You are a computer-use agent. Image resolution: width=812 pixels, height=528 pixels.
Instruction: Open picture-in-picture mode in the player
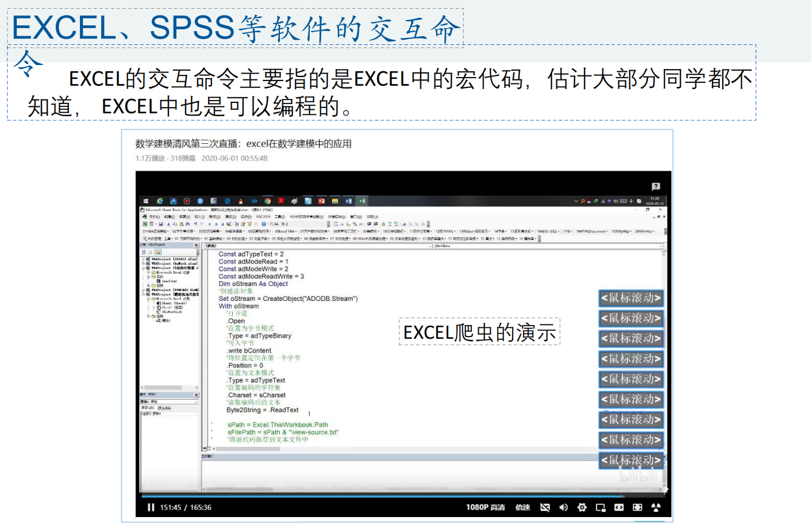(x=601, y=507)
